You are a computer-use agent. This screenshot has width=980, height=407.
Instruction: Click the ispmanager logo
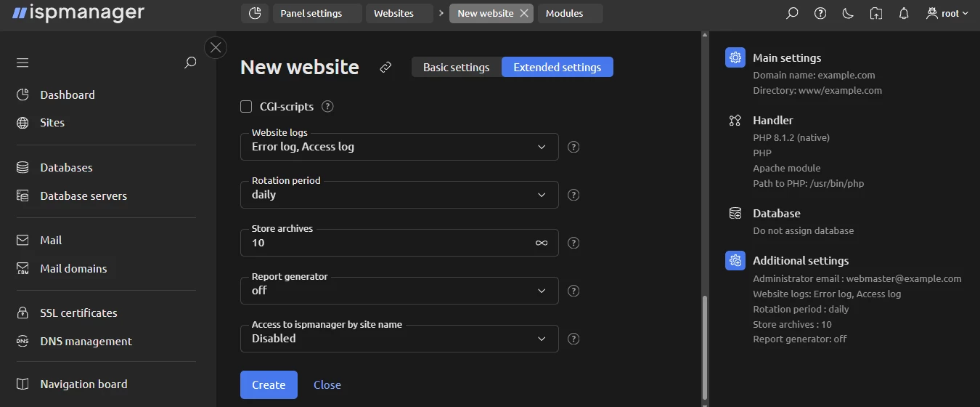[x=78, y=13]
